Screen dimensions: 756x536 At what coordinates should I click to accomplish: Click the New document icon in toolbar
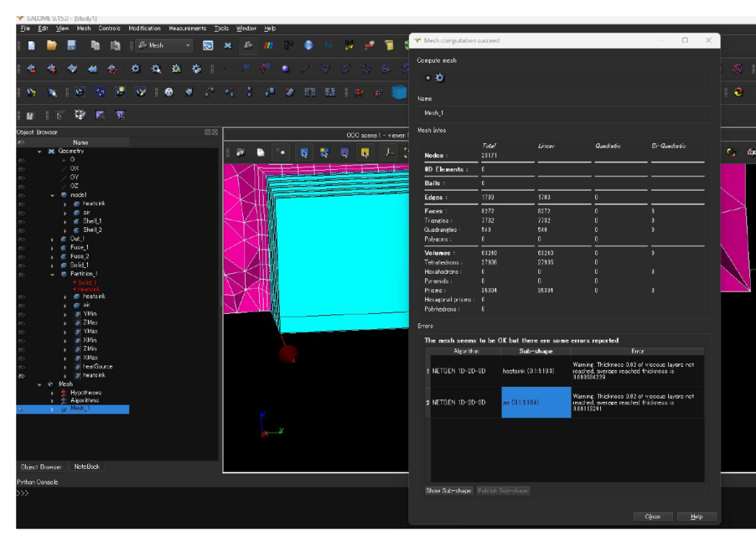pos(31,46)
